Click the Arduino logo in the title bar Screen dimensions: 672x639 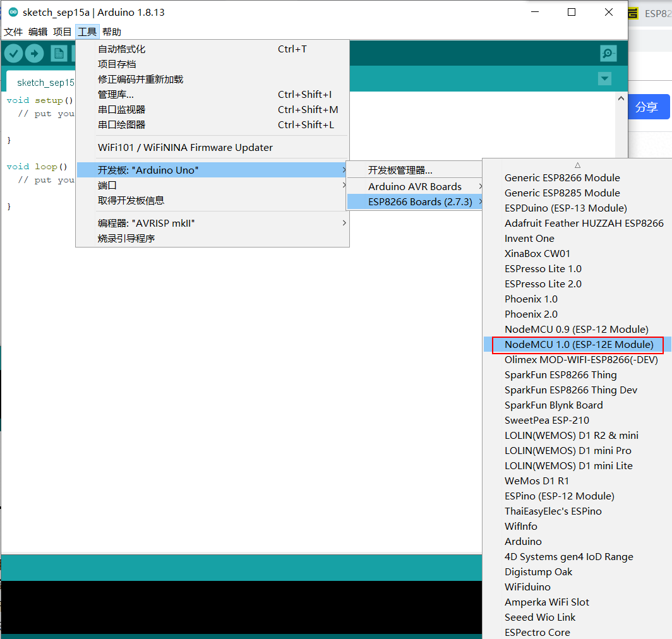(14, 12)
